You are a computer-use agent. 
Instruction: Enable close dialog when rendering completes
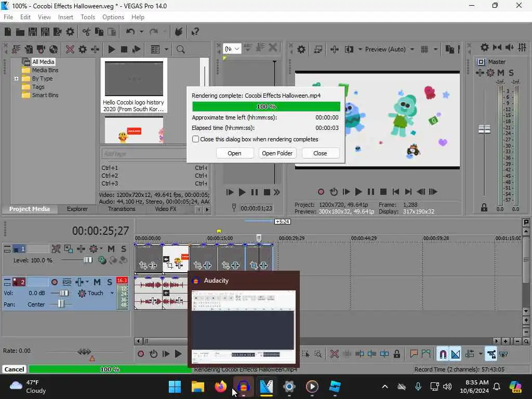(195, 139)
